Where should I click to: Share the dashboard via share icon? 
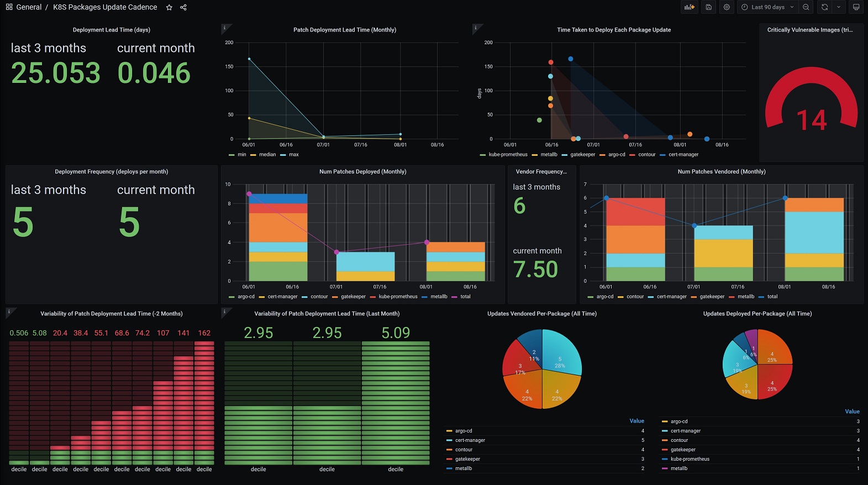click(183, 7)
